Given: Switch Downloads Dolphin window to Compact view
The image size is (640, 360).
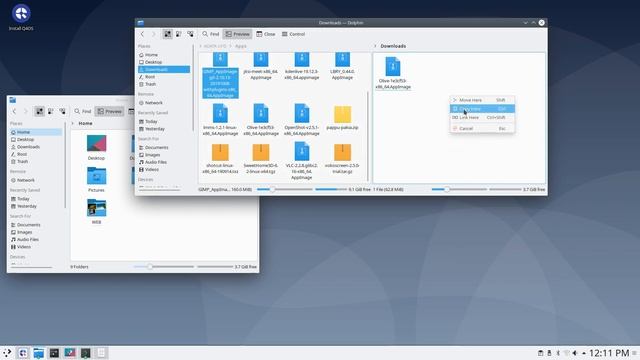Looking at the screenshot, I should (179, 34).
